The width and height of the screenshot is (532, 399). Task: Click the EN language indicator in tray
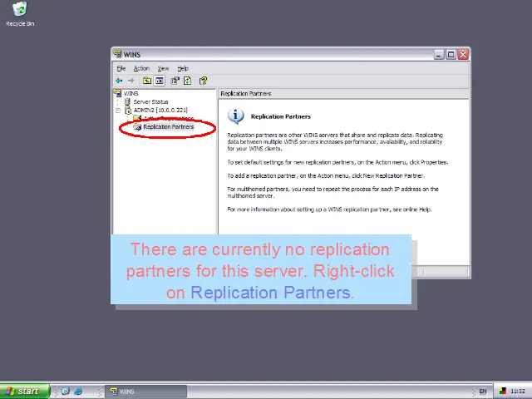(483, 391)
